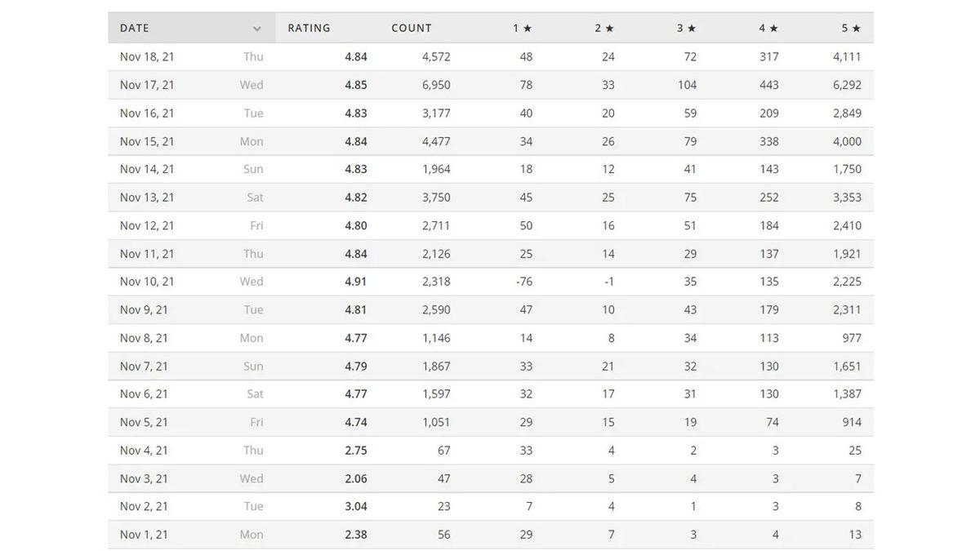Click the 3.04 rating for Nov 2
This screenshot has height=551, width=980.
tap(356, 506)
